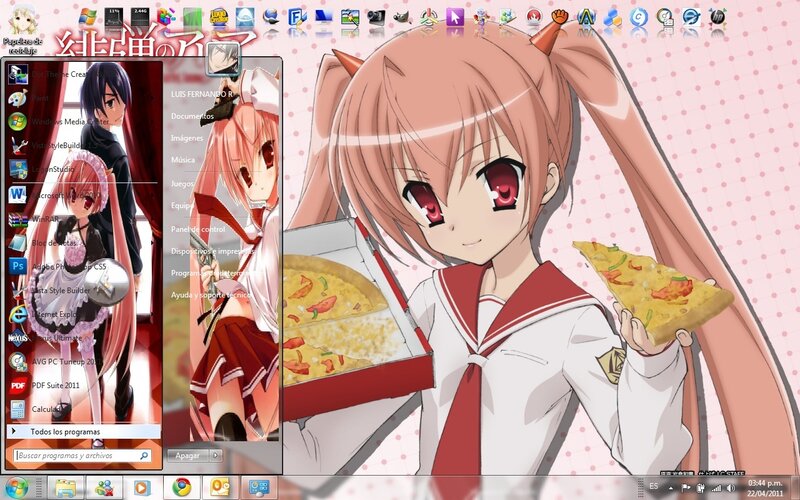Show hidden system tray icons
The image size is (800, 500).
671,488
